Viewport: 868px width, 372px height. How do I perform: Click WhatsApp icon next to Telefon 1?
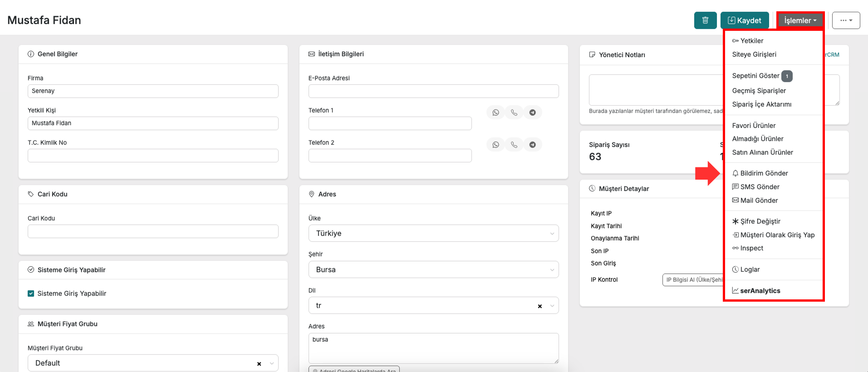click(x=495, y=113)
